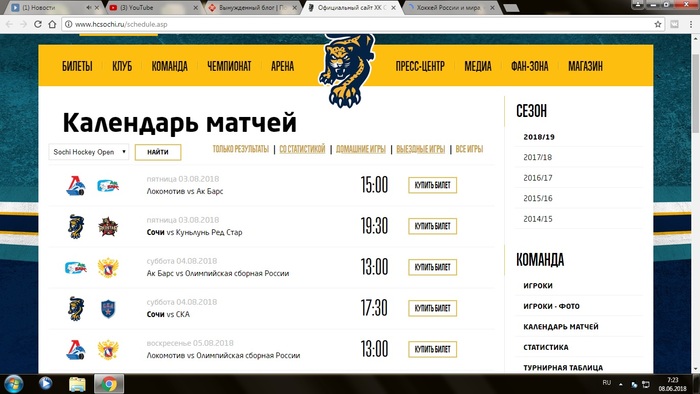Open ТУРНИРНАЯ ТАБЛИЦА in the sidebar
Screen dimensions: 700x394
pyautogui.click(x=563, y=368)
